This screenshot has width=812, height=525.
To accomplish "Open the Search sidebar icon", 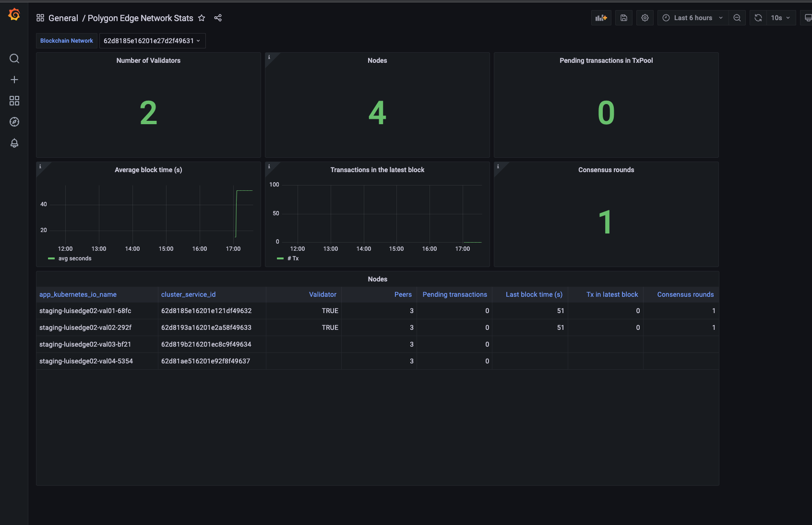I will tap(14, 58).
